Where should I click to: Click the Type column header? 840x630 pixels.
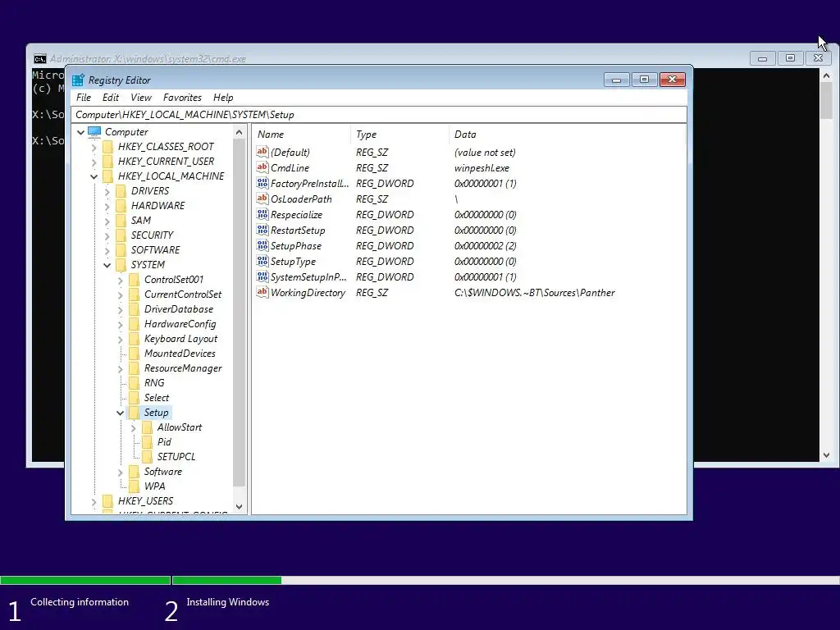coord(399,135)
